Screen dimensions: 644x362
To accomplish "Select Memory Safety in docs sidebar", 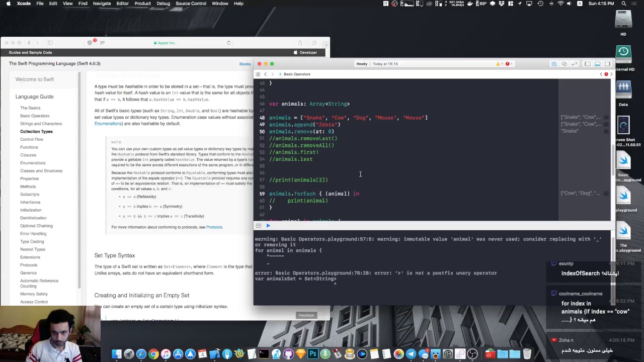I will (x=34, y=294).
